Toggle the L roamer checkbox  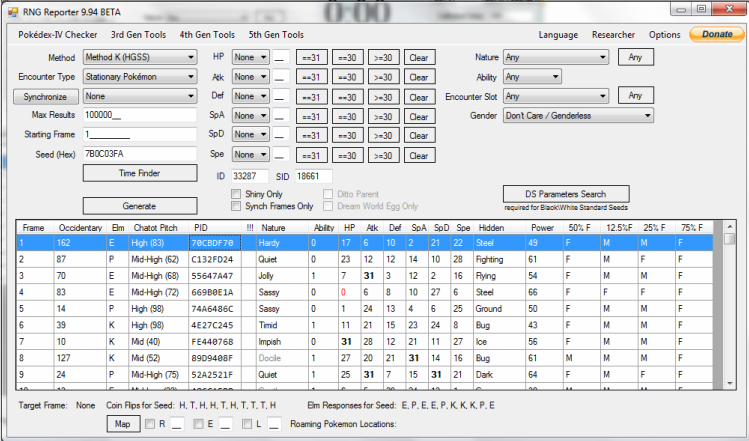pyautogui.click(x=247, y=424)
